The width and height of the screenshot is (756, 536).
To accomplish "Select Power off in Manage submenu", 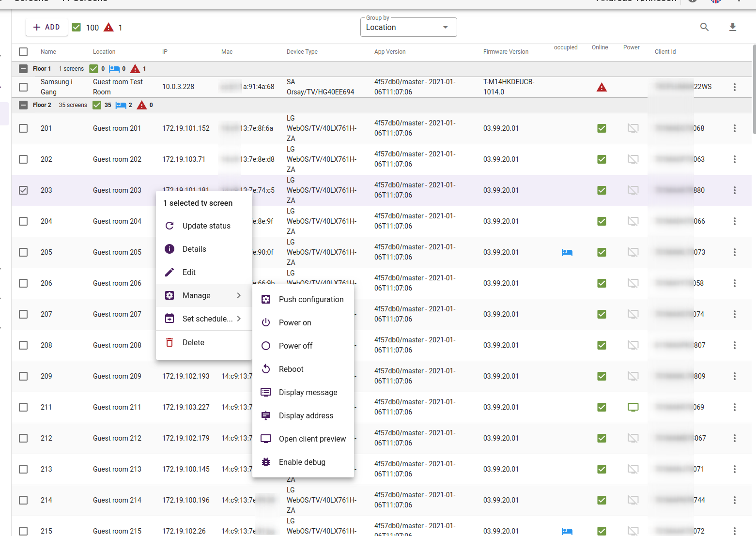I will [x=303, y=346].
